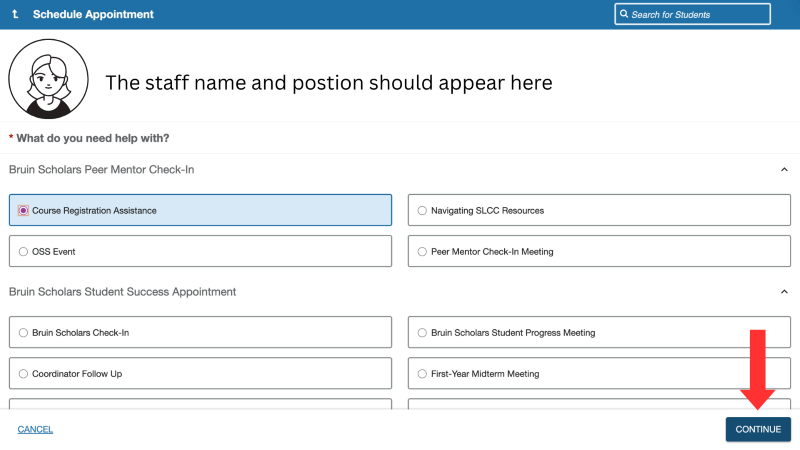This screenshot has width=800, height=450.
Task: Click the app logo icon in header
Action: click(15, 15)
